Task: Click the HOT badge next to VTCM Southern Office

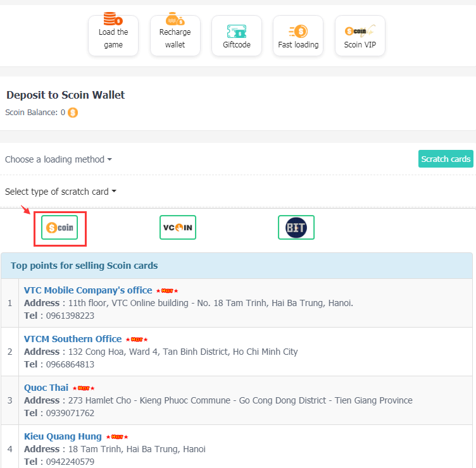Action: click(137, 340)
